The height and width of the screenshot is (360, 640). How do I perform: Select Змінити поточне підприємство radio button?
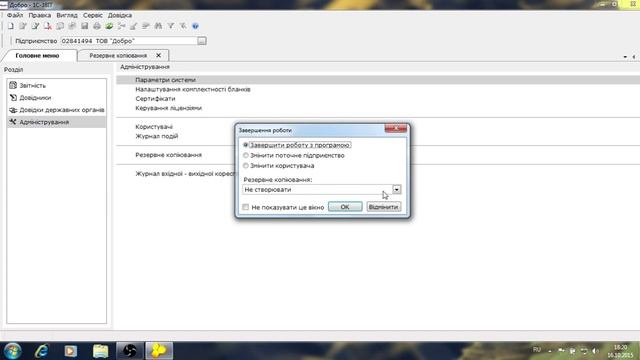click(x=246, y=156)
